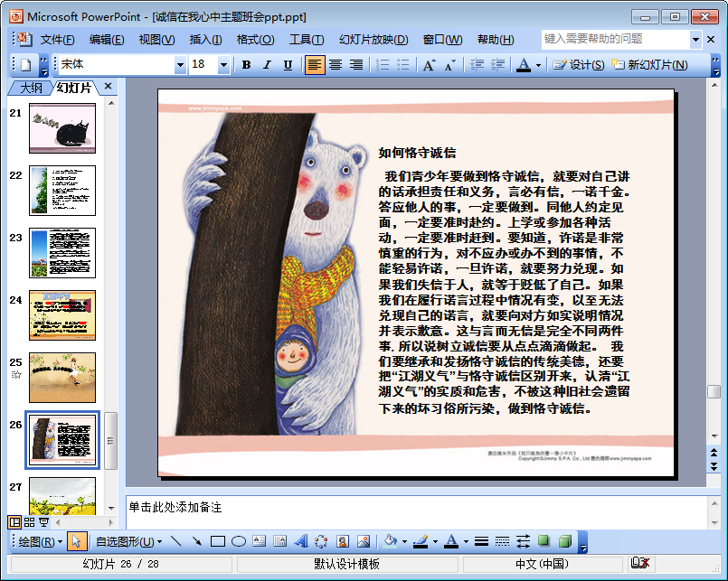This screenshot has height=581, width=728.
Task: Click the new blank presentation icon
Action: pos(26,65)
